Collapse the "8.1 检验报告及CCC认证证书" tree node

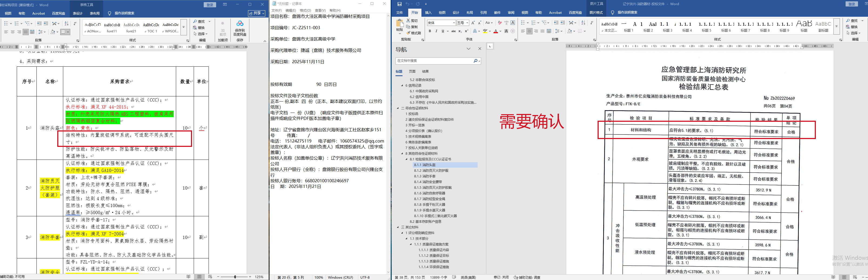coord(407,159)
